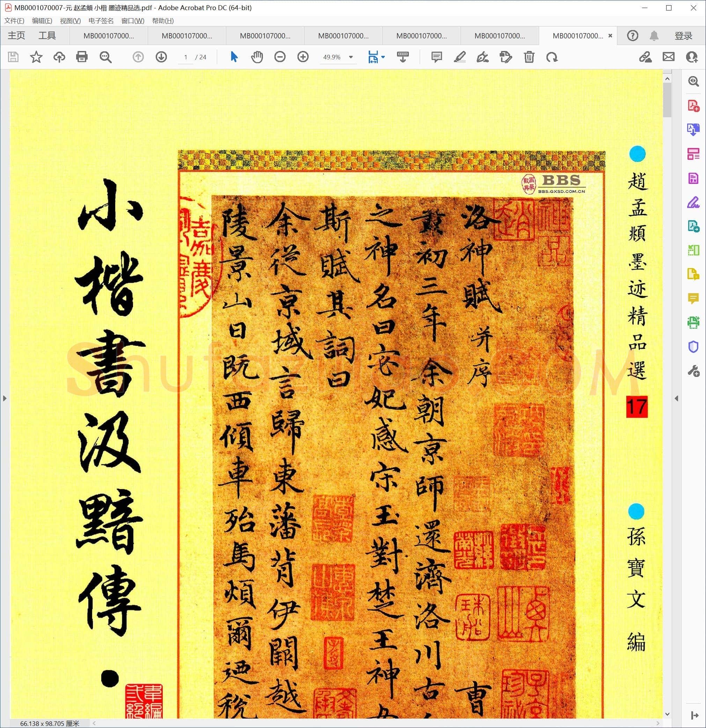
Task: Select the highlight text pen tool
Action: tap(459, 57)
